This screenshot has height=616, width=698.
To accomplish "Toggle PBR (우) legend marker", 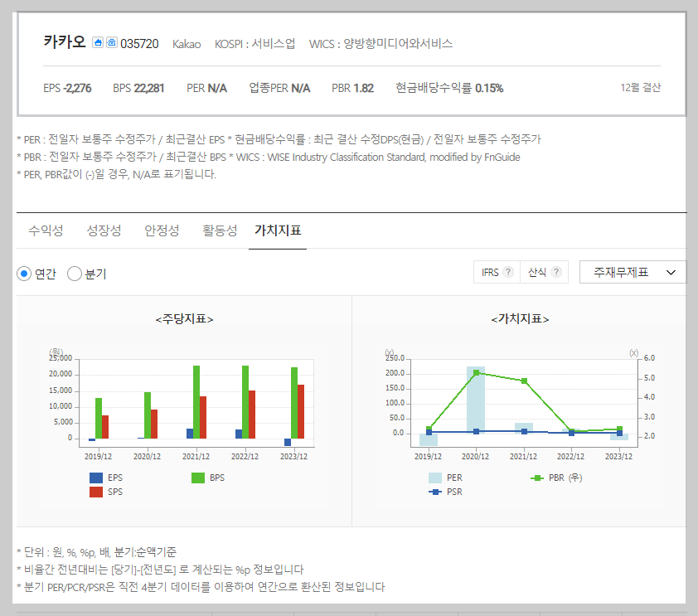I will coord(537,478).
